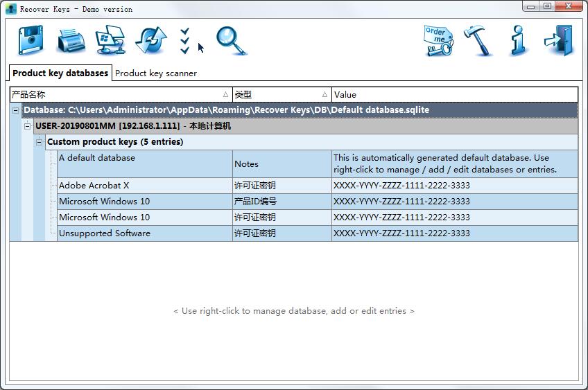Click the floppy disk save icon
Image resolution: width=588 pixels, height=390 pixels.
pos(31,41)
